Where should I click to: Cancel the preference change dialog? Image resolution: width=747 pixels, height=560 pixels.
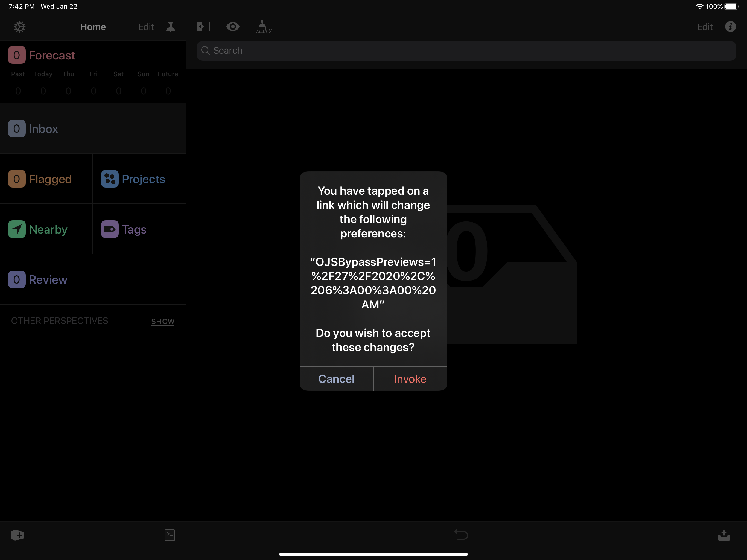pos(336,379)
